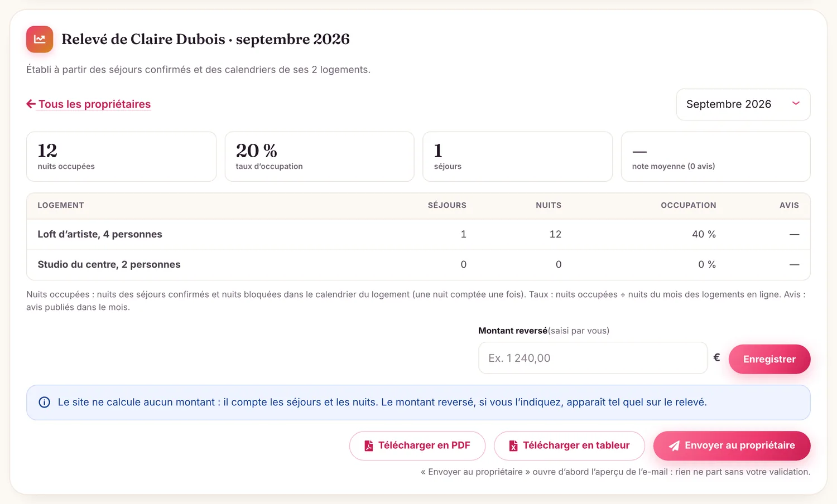The image size is (837, 504).
Task: Click the SÉJOURS column header
Action: 447,205
